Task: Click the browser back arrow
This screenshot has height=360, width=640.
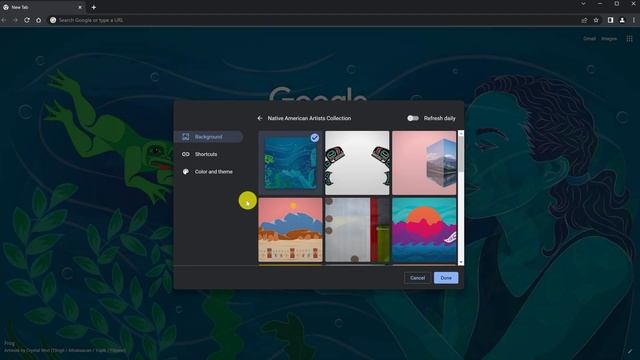Action: 4,20
